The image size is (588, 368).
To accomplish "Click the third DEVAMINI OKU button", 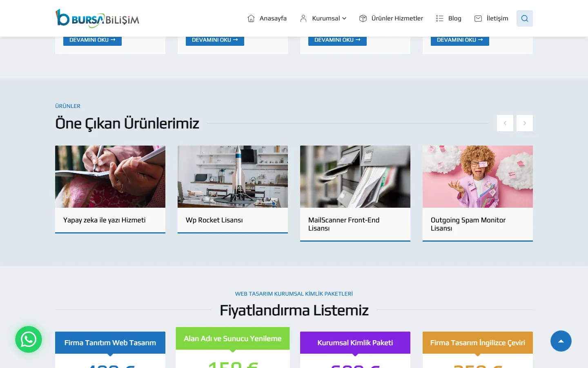I will point(337,40).
